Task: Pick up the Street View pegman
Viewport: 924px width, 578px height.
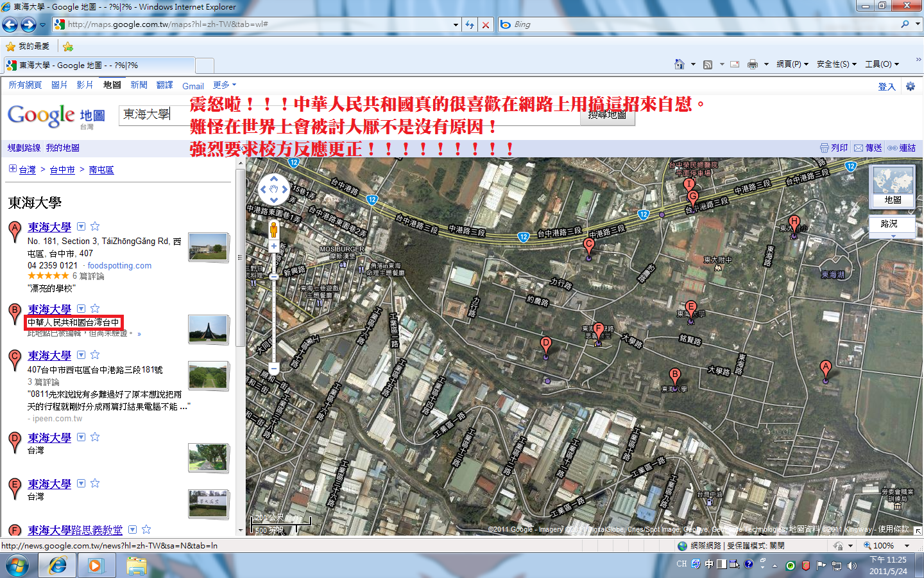Action: click(273, 229)
